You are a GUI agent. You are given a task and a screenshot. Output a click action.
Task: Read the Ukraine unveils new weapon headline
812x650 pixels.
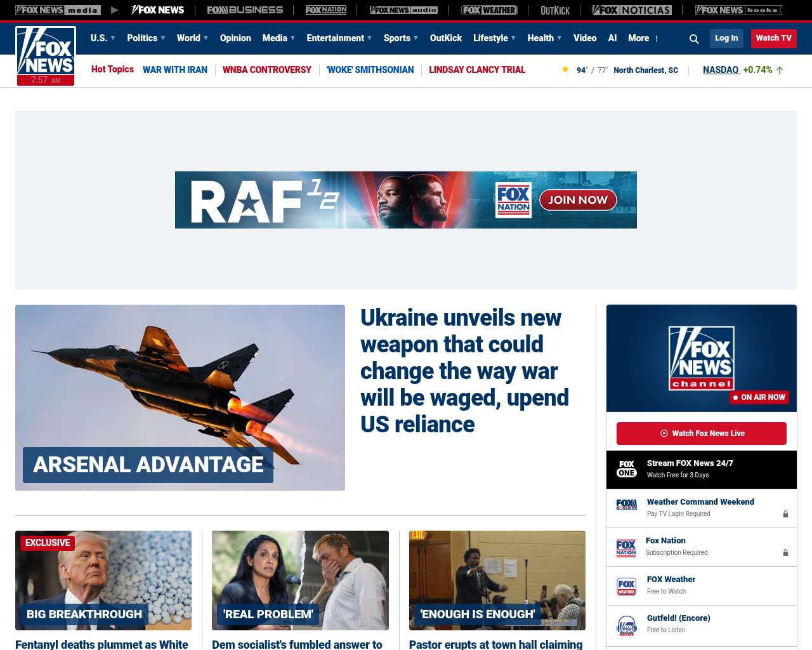click(465, 371)
